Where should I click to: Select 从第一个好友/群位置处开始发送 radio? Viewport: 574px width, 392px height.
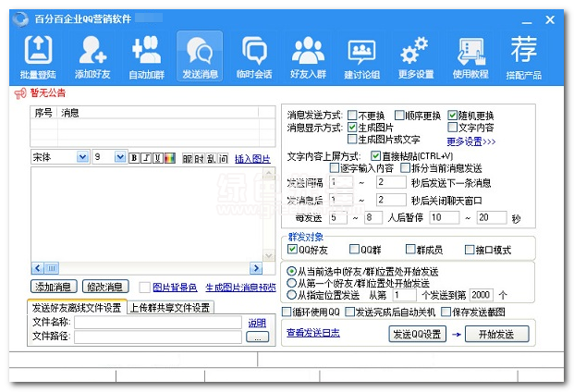tap(292, 283)
